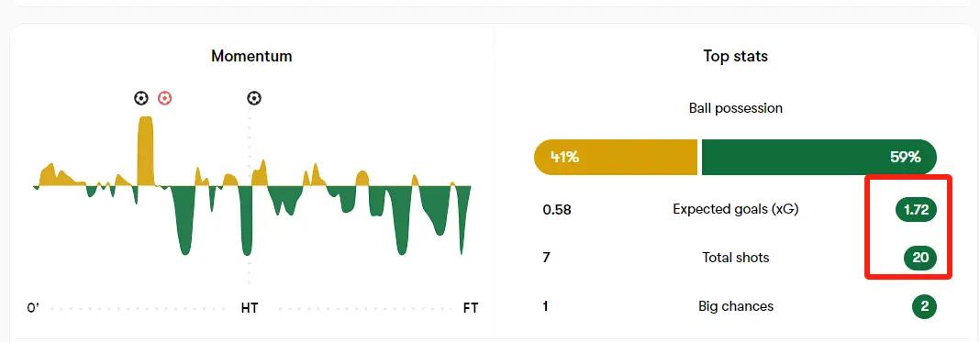The image size is (980, 342).
Task: Click the red goal ball icon
Action: [164, 98]
